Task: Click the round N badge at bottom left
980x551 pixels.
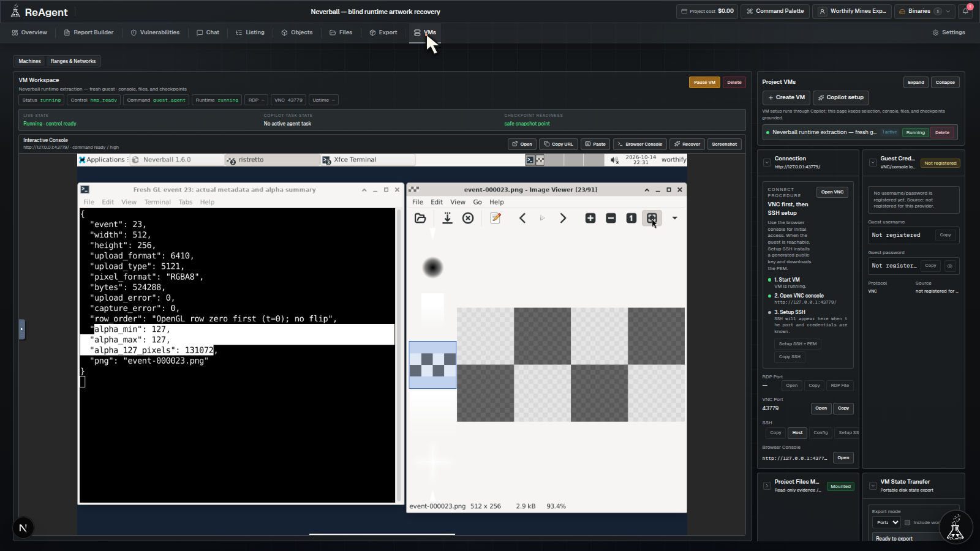Action: tap(23, 528)
